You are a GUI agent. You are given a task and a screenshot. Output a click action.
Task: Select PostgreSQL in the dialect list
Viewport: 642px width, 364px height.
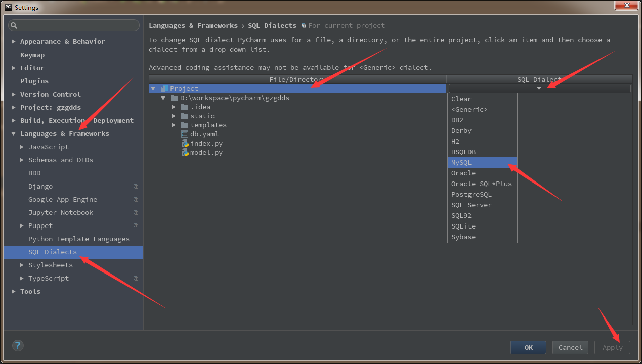[x=472, y=195]
